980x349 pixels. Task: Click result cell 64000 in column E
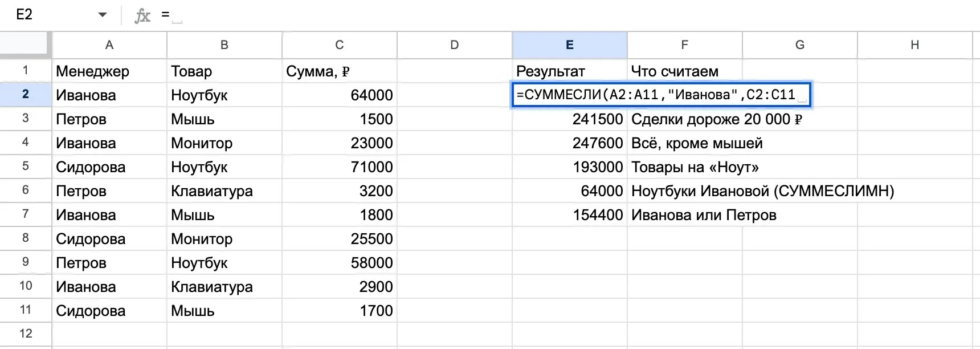(570, 191)
